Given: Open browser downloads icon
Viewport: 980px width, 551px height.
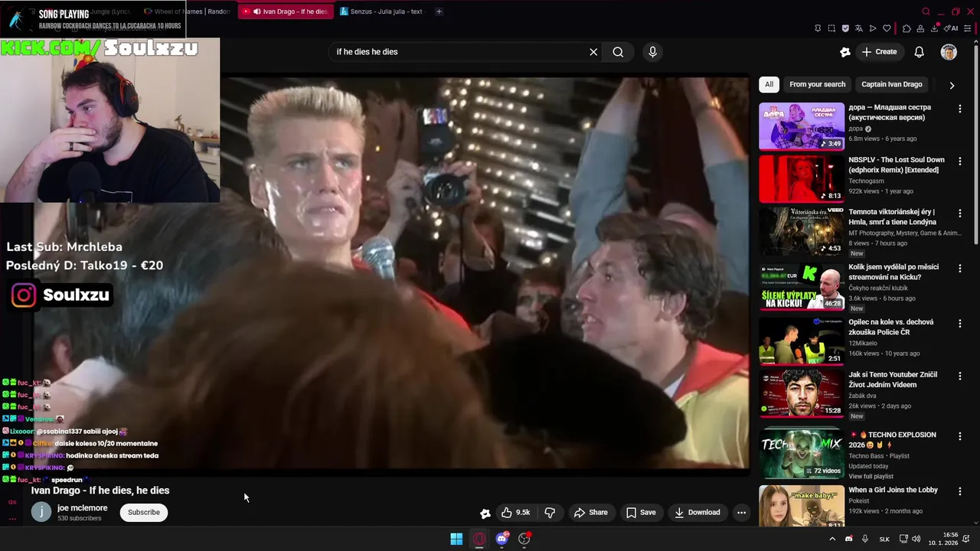Looking at the screenshot, I should pyautogui.click(x=935, y=28).
